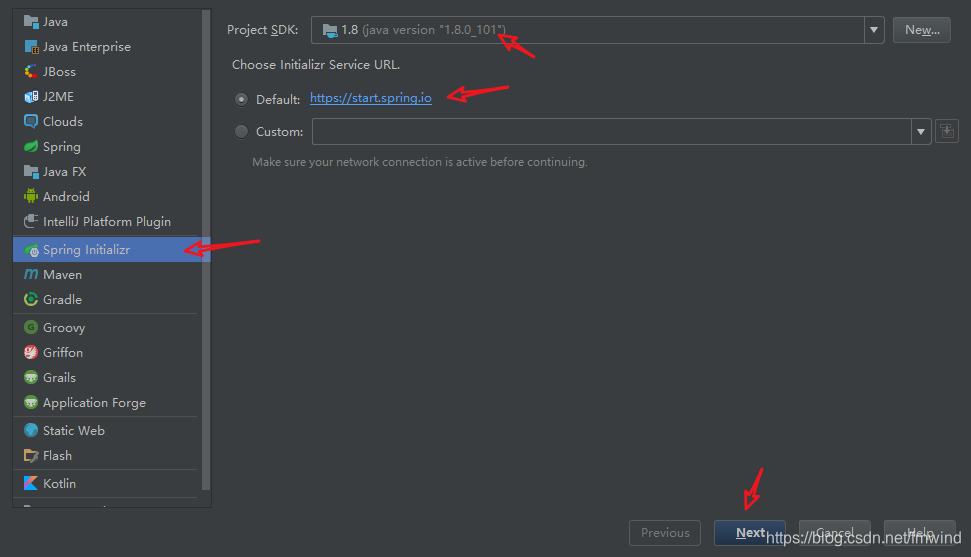The height and width of the screenshot is (557, 971).
Task: Click the Gradle icon
Action: pos(31,299)
